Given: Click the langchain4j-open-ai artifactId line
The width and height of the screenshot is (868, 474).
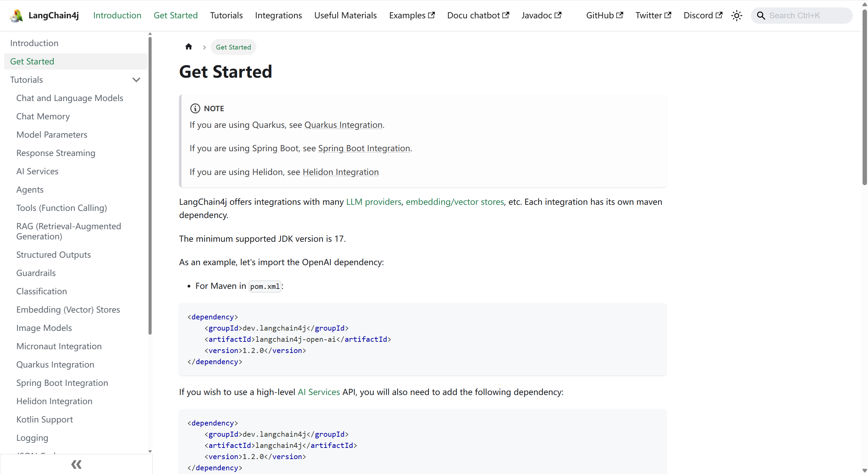Looking at the screenshot, I should tap(297, 339).
